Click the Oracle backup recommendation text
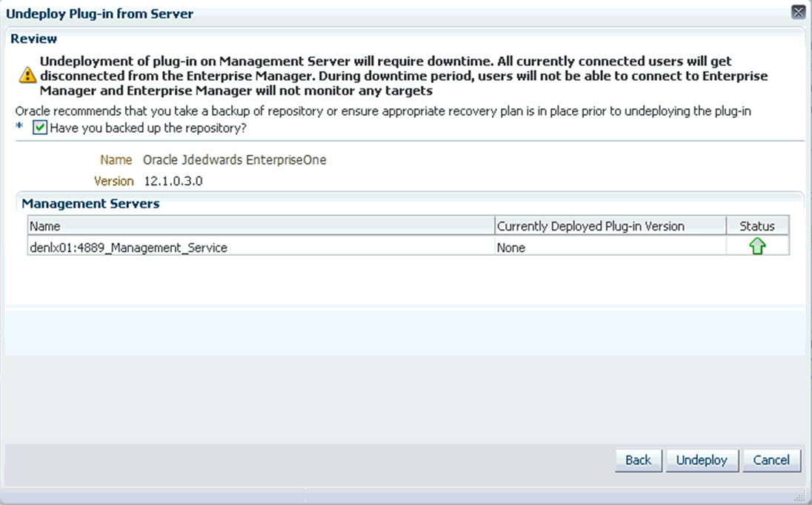This screenshot has height=505, width=812. coord(383,111)
